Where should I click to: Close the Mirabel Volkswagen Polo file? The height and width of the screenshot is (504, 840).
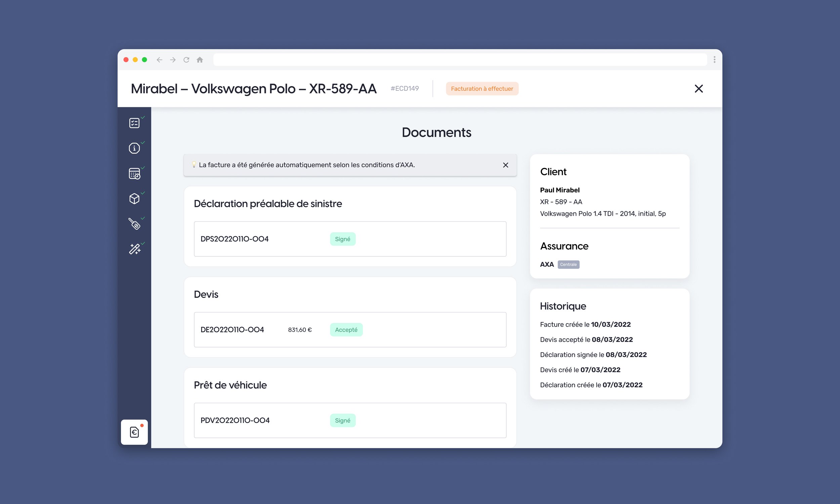click(699, 89)
